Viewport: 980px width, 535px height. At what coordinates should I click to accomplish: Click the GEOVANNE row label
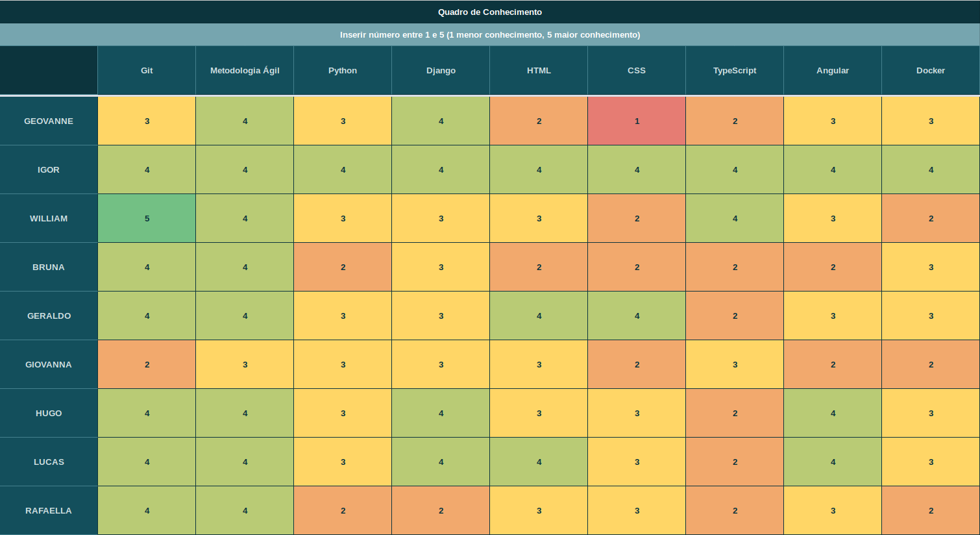(x=49, y=121)
